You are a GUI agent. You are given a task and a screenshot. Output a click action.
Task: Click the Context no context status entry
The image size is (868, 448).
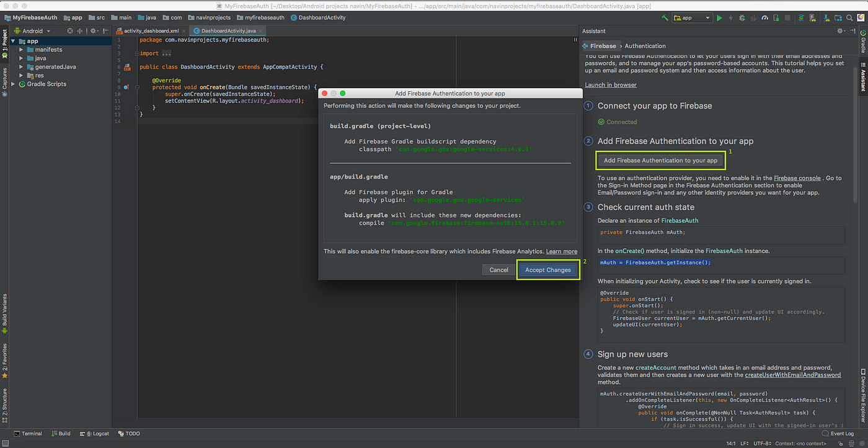[800, 444]
